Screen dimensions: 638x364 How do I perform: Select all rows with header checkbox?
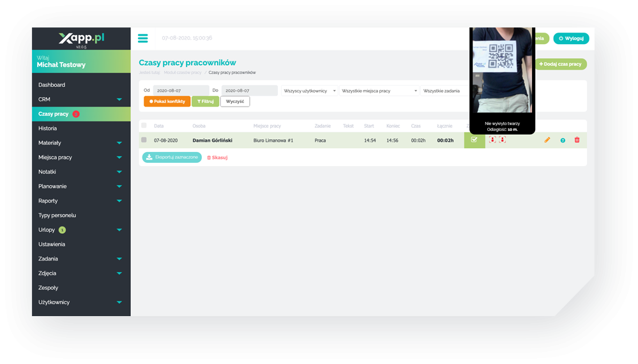[144, 125]
